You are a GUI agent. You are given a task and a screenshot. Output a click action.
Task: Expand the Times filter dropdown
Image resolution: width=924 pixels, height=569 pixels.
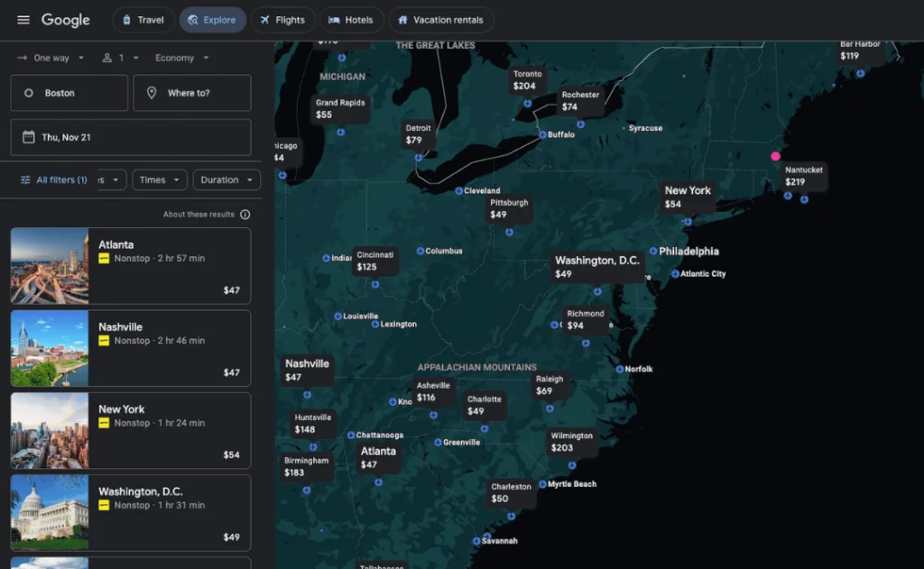(x=160, y=179)
